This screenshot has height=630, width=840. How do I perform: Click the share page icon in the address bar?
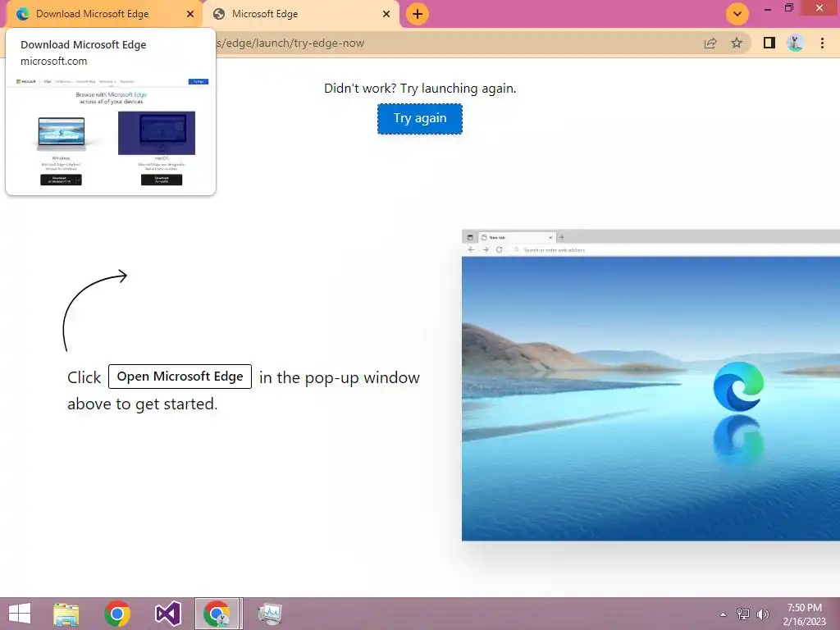(x=710, y=43)
